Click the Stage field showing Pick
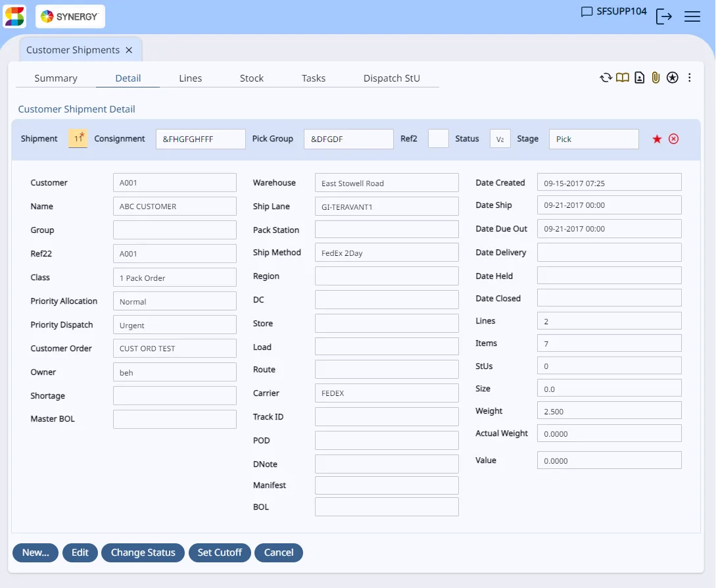 pyautogui.click(x=594, y=139)
